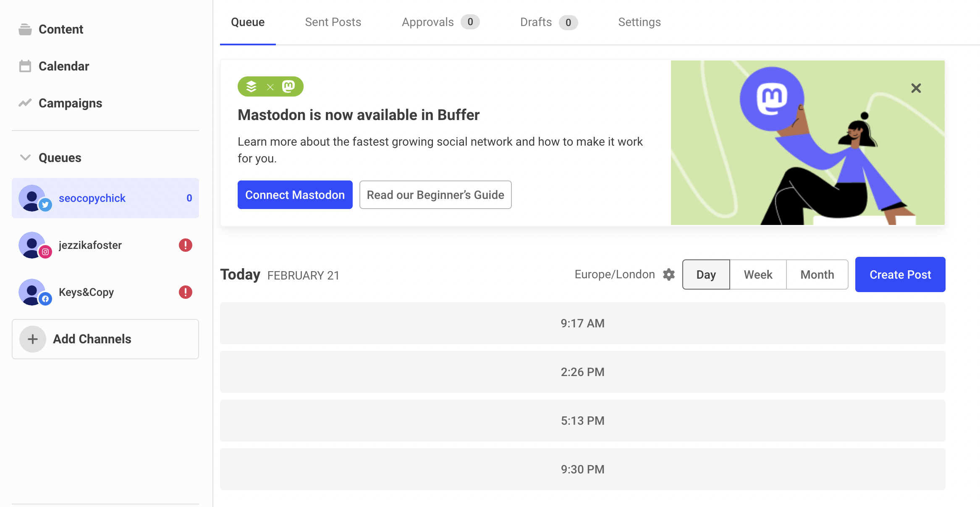The width and height of the screenshot is (980, 507).
Task: Select the Month view toggle
Action: (817, 274)
